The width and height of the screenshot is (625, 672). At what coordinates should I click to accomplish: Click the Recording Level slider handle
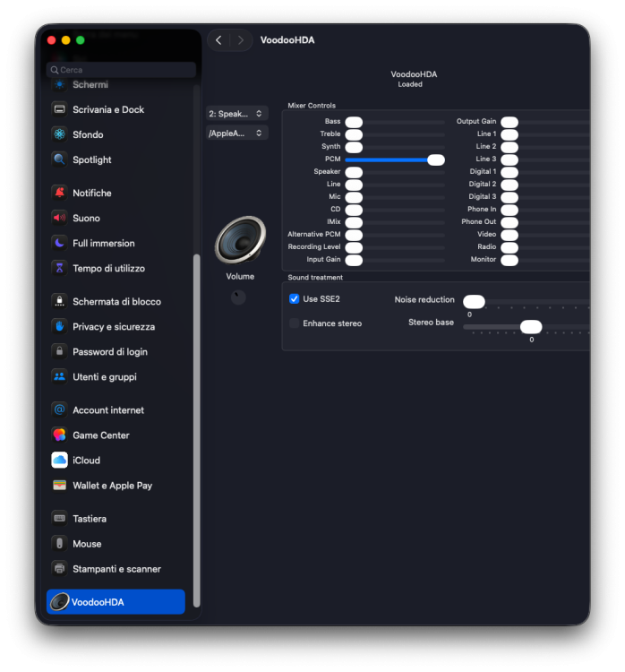tap(354, 247)
